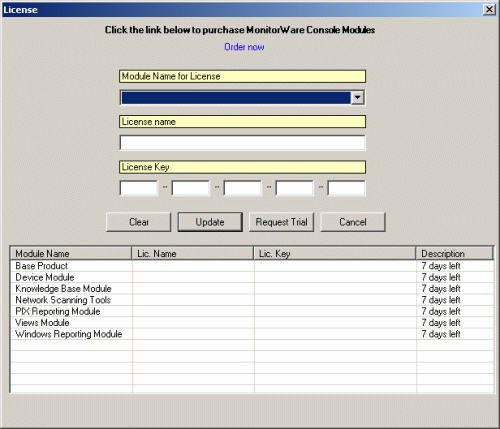Focus the License name text field
The width and height of the screenshot is (500, 429).
tap(242, 143)
